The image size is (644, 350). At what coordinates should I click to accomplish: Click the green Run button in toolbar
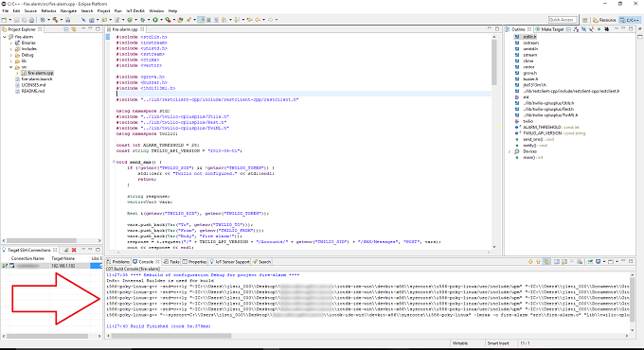[155, 20]
